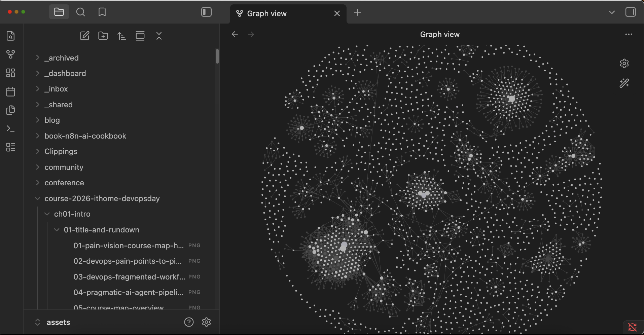Open the search tab icon
The image size is (644, 335).
(81, 12)
